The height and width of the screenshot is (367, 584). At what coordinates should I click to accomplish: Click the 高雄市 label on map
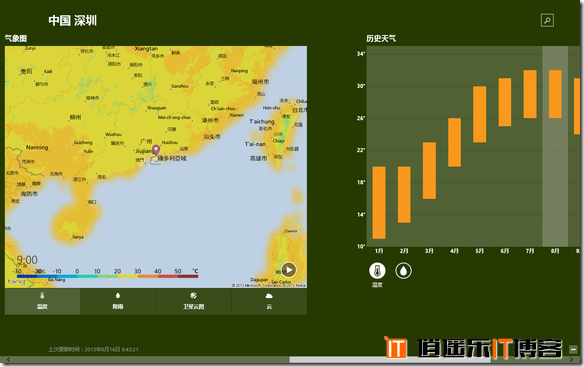tap(258, 158)
